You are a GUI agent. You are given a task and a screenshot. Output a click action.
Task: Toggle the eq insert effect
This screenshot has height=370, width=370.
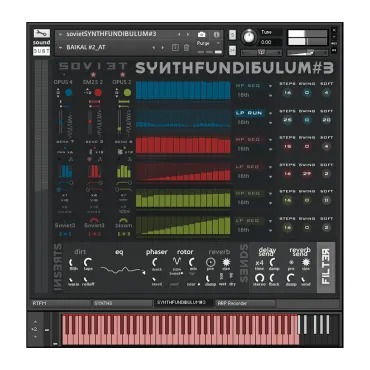point(119,252)
